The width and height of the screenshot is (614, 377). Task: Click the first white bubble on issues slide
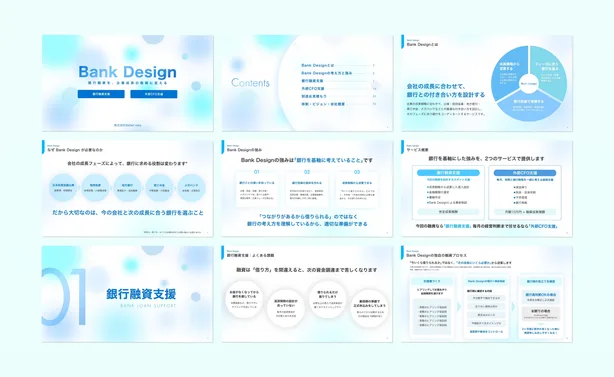pyautogui.click(x=244, y=299)
